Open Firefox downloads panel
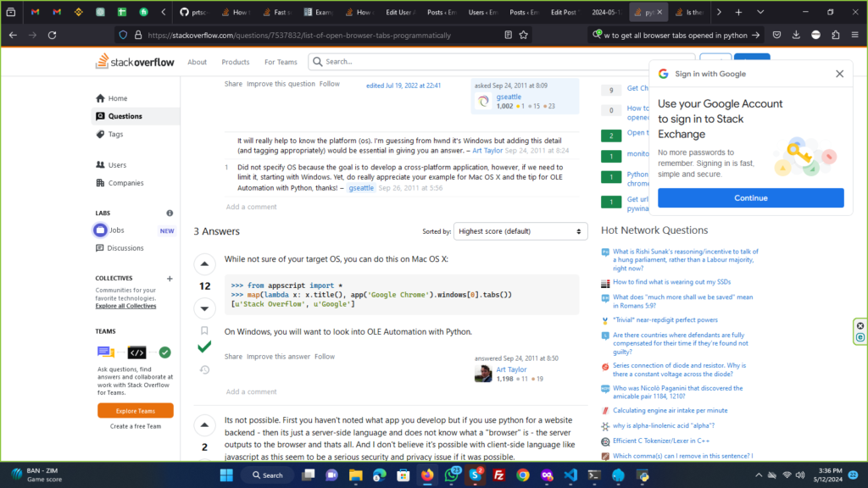Screen dimensions: 868x488 click(x=796, y=35)
